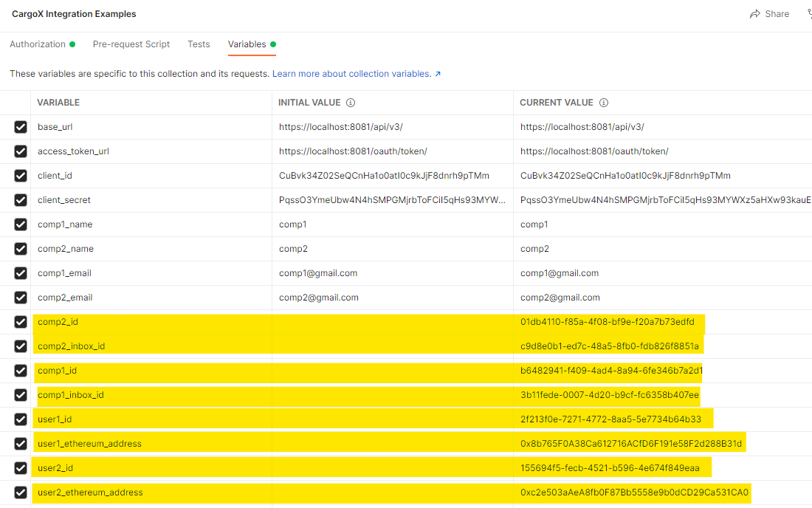This screenshot has height=508, width=812.
Task: Toggle the client_secret variable checkbox
Action: (21, 200)
